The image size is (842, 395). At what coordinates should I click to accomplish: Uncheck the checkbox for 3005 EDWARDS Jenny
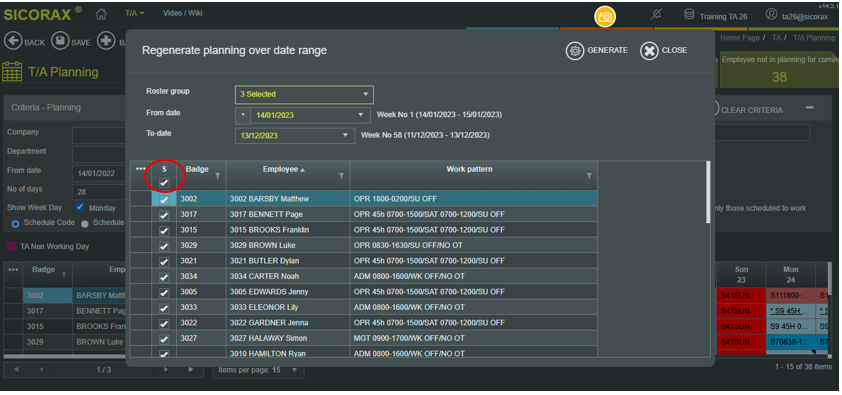click(x=164, y=292)
